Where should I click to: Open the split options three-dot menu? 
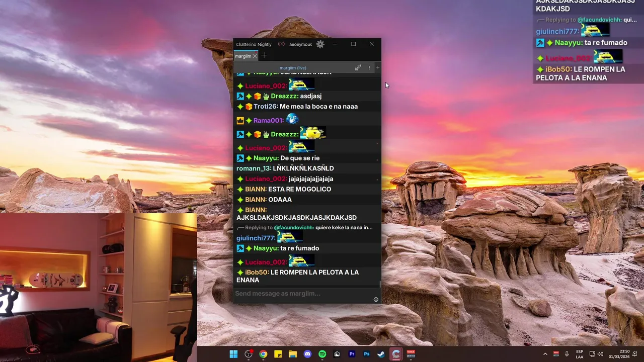tap(369, 68)
